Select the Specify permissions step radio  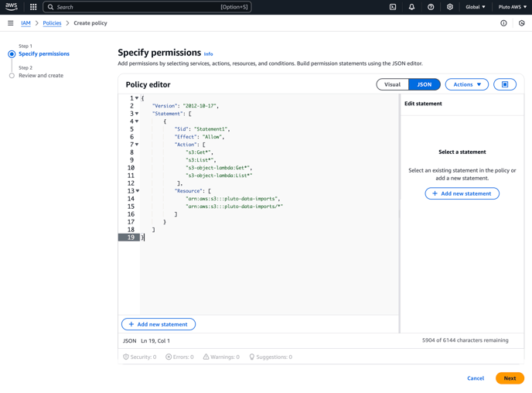point(12,54)
